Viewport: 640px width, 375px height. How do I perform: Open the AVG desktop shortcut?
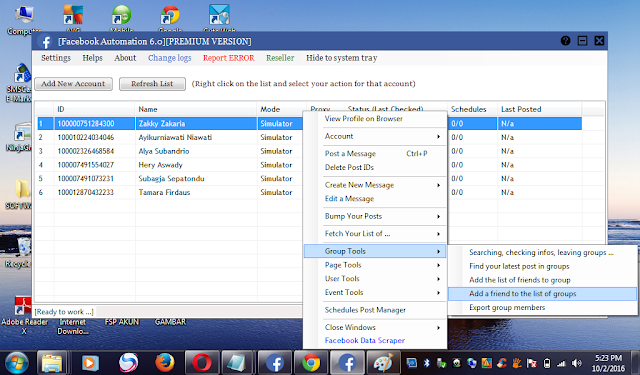point(73,19)
